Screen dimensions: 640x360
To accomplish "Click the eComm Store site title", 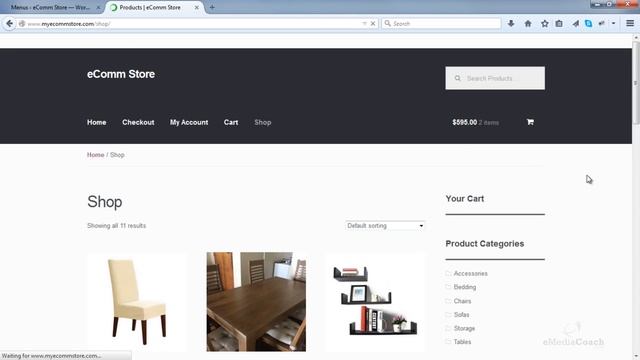I will click(x=121, y=74).
